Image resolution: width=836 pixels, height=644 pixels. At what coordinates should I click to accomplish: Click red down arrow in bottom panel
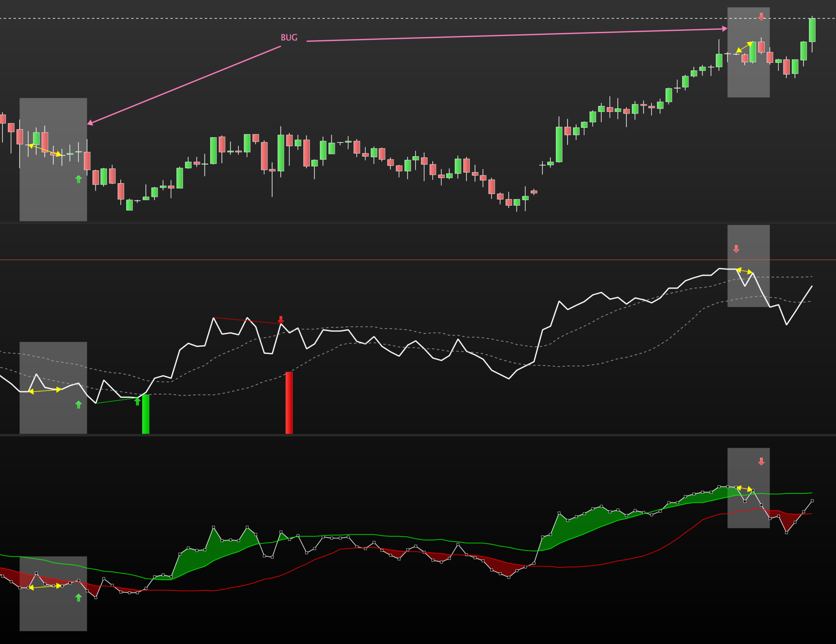tap(761, 462)
